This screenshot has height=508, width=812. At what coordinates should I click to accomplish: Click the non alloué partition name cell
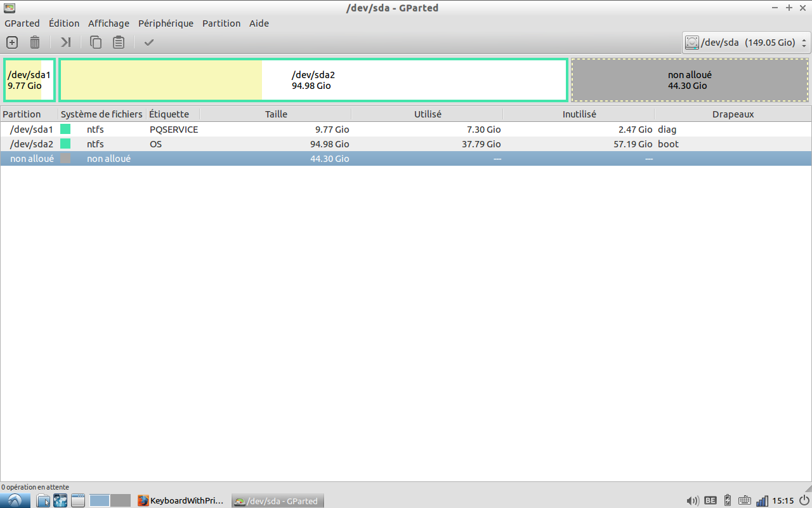tap(32, 159)
